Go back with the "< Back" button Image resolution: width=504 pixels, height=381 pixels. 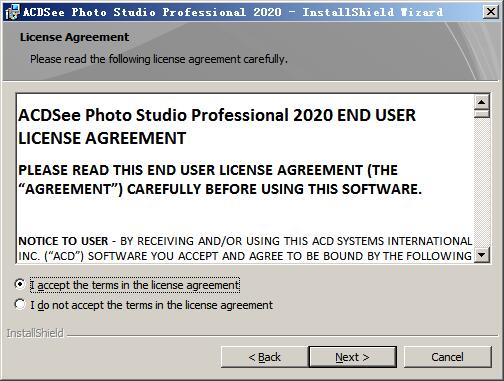click(x=264, y=357)
